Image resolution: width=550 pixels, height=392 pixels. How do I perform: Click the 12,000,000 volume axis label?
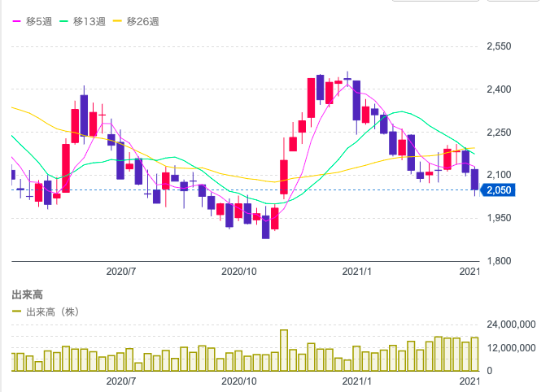tap(511, 348)
